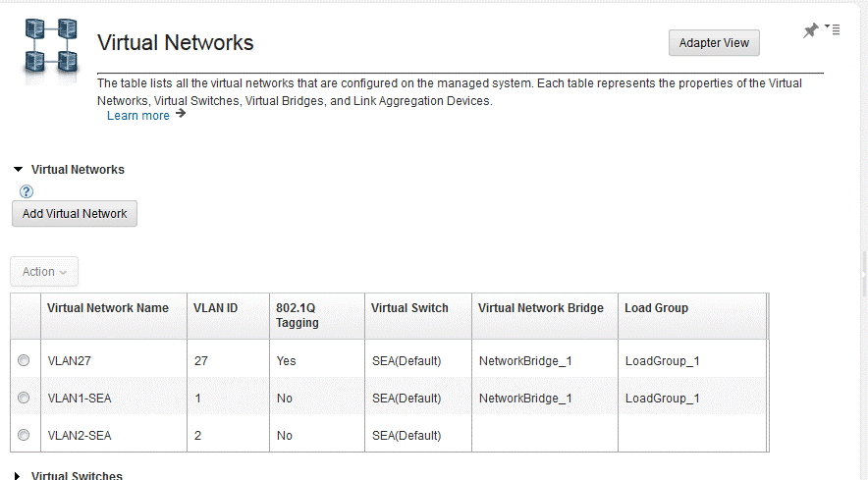Select the VLAN27 radio button

point(24,361)
